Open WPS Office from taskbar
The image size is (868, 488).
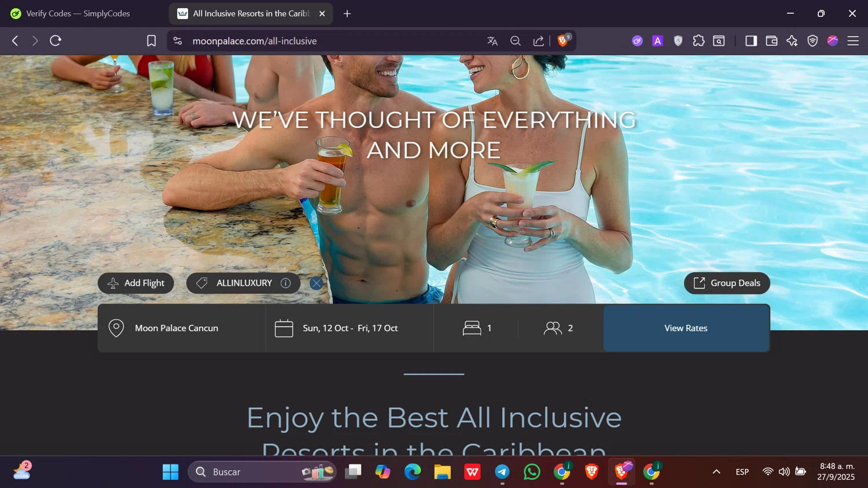tap(472, 472)
